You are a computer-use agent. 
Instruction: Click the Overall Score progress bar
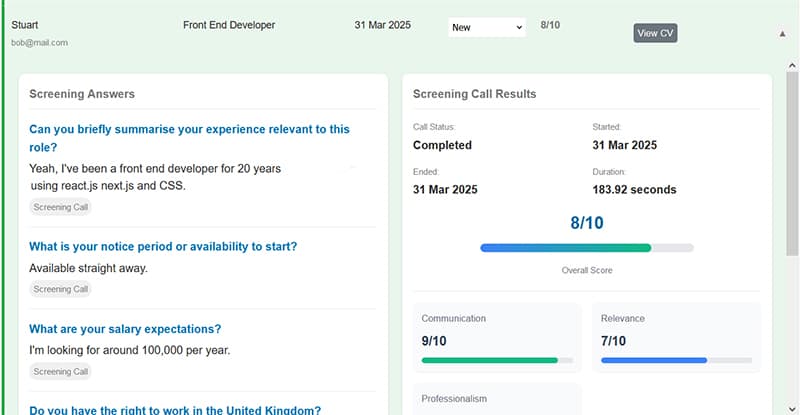pyautogui.click(x=587, y=248)
